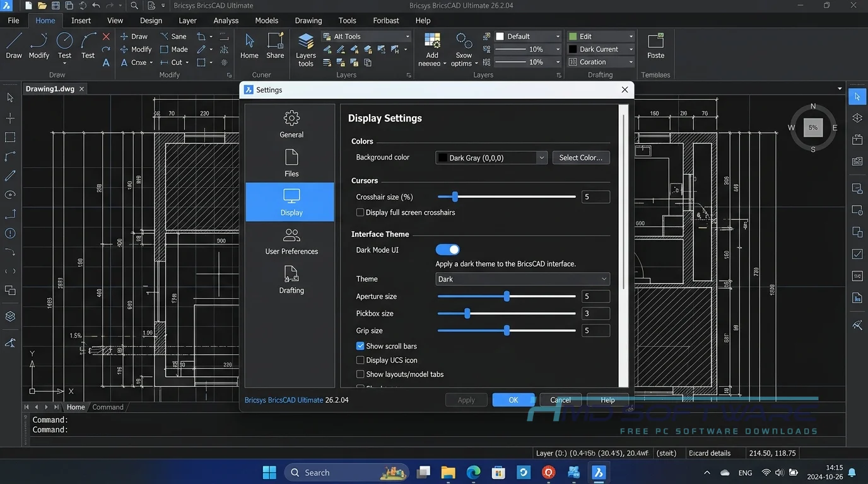
Task: Click the Foste template icon
Action: click(x=656, y=46)
